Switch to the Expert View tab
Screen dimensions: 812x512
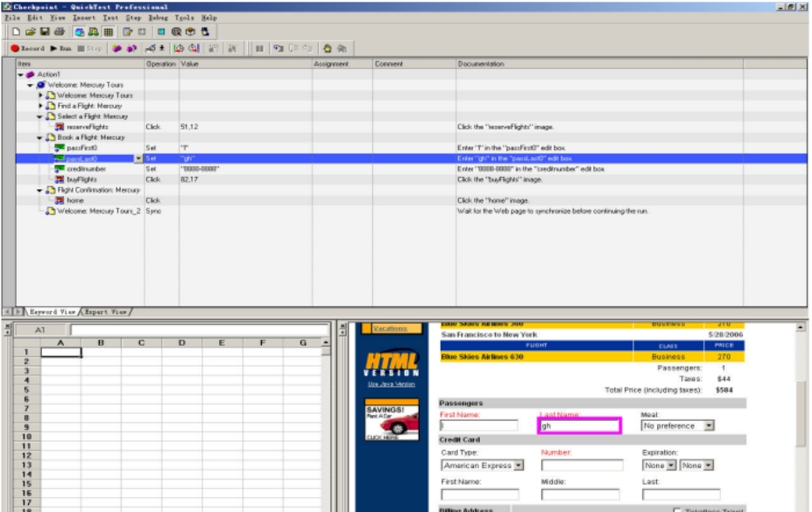click(x=105, y=312)
